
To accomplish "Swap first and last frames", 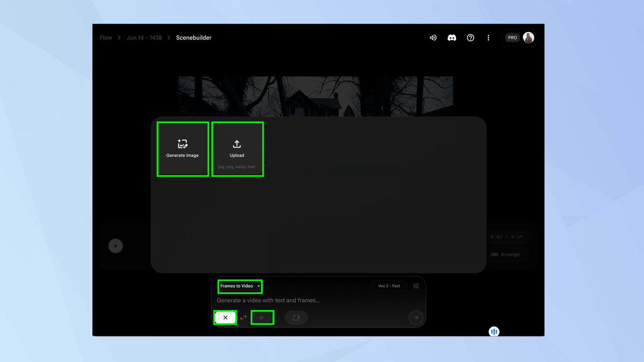I will coord(244,317).
